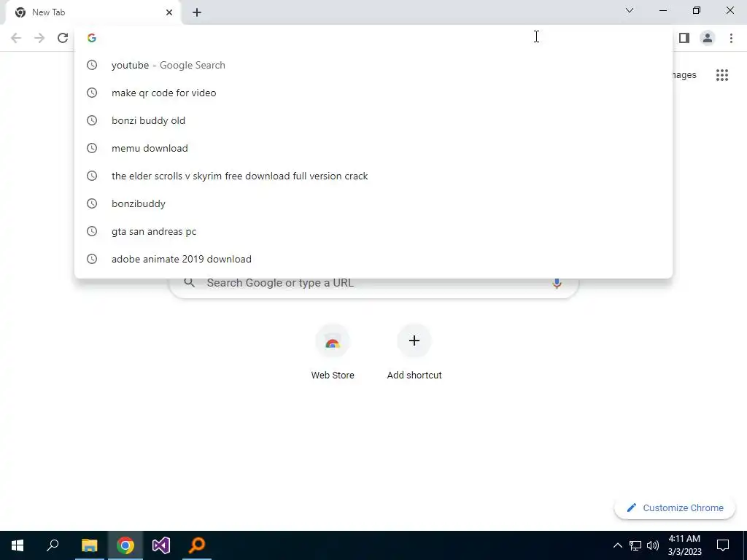The height and width of the screenshot is (560, 747).
Task: Open the Google apps grid
Action: pyautogui.click(x=722, y=75)
